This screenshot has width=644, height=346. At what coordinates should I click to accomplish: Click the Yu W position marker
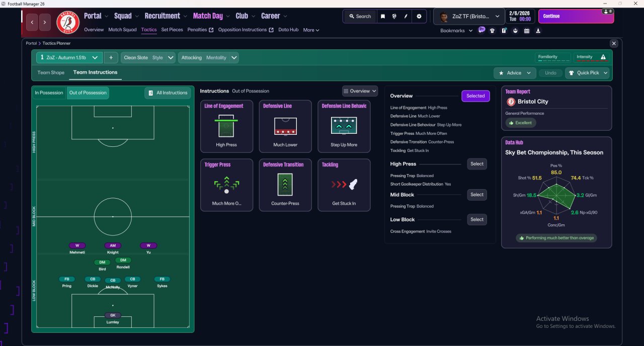tap(148, 245)
